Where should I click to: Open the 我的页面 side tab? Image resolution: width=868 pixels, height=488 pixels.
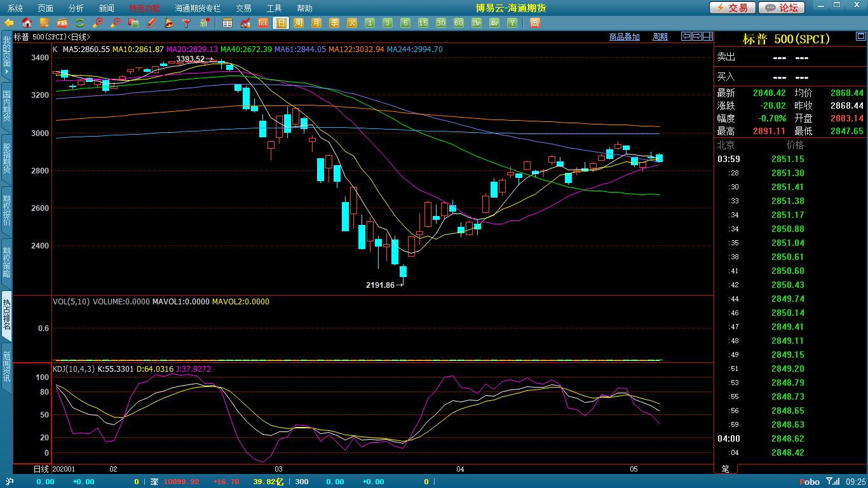6,56
